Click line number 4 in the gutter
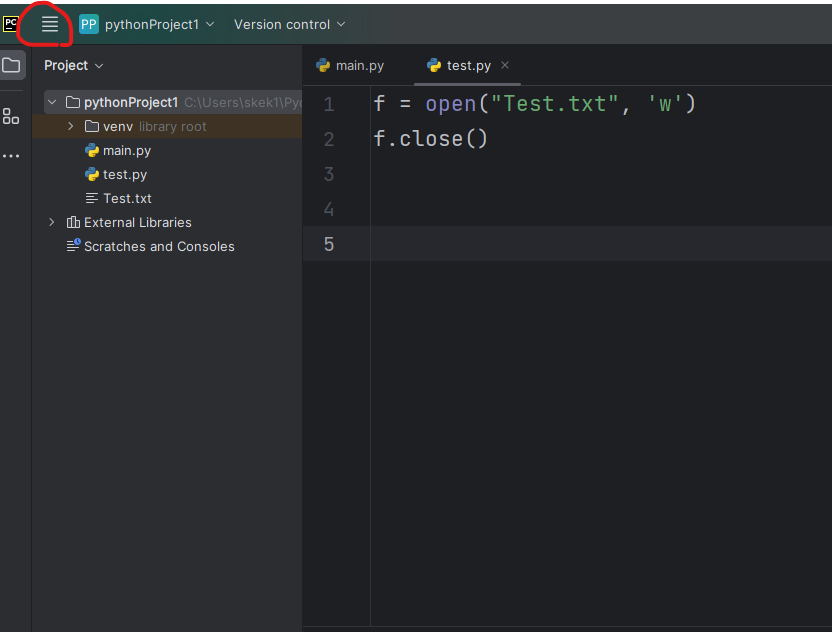 pyautogui.click(x=329, y=209)
